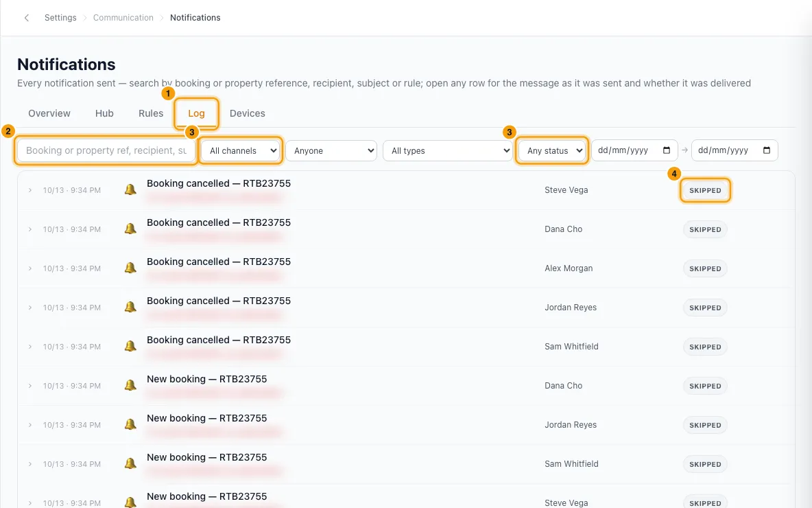The image size is (812, 508).
Task: Open Dana Cho's 'New booking — RTB23755' subject
Action: pyautogui.click(x=206, y=379)
